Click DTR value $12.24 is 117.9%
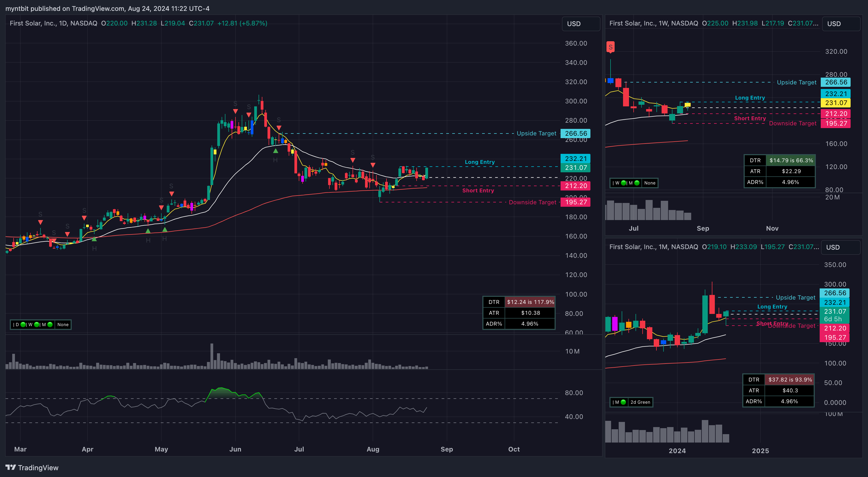The image size is (868, 477). 530,302
